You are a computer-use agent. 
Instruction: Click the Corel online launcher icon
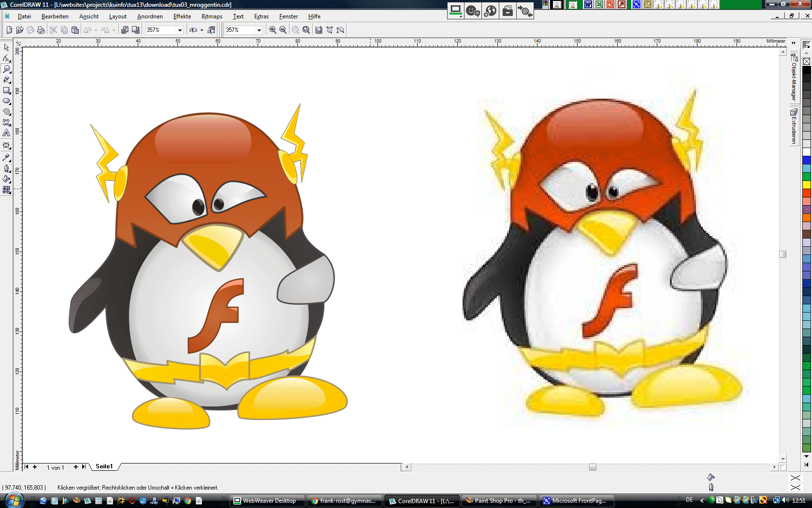(x=211, y=30)
